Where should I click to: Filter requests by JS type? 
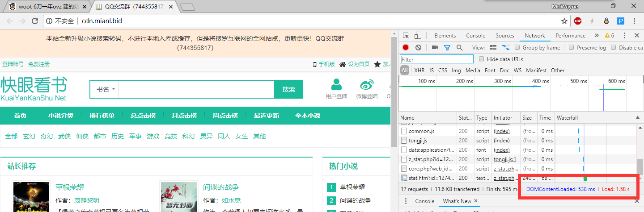click(431, 70)
